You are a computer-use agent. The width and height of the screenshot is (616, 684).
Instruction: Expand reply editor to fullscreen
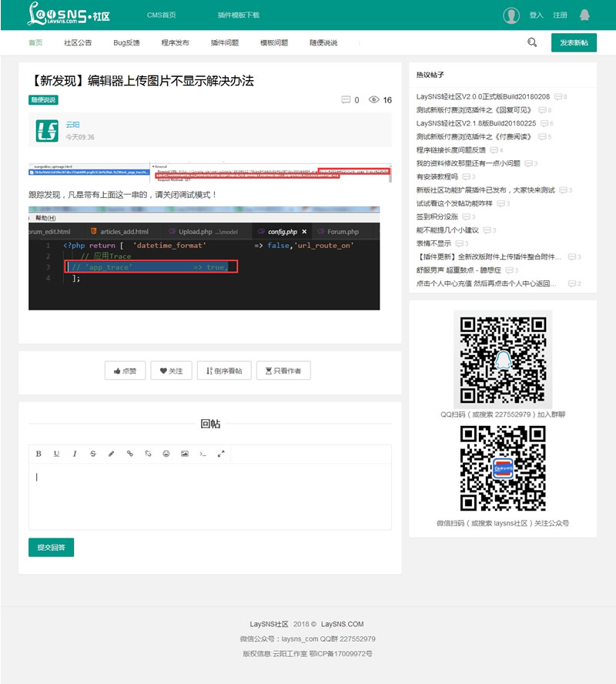click(x=221, y=454)
